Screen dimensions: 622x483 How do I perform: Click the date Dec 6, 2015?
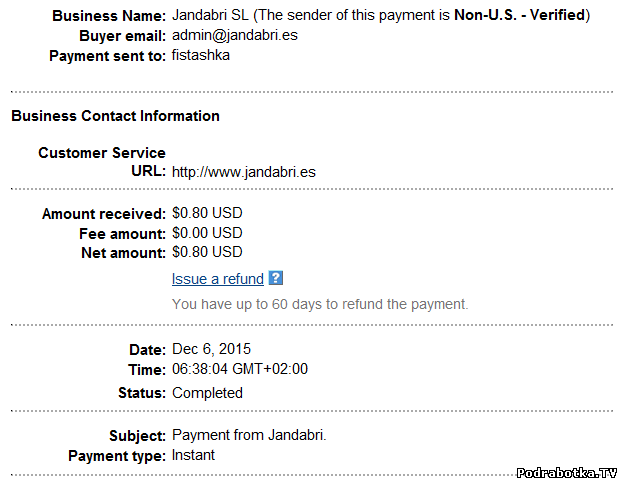click(212, 349)
